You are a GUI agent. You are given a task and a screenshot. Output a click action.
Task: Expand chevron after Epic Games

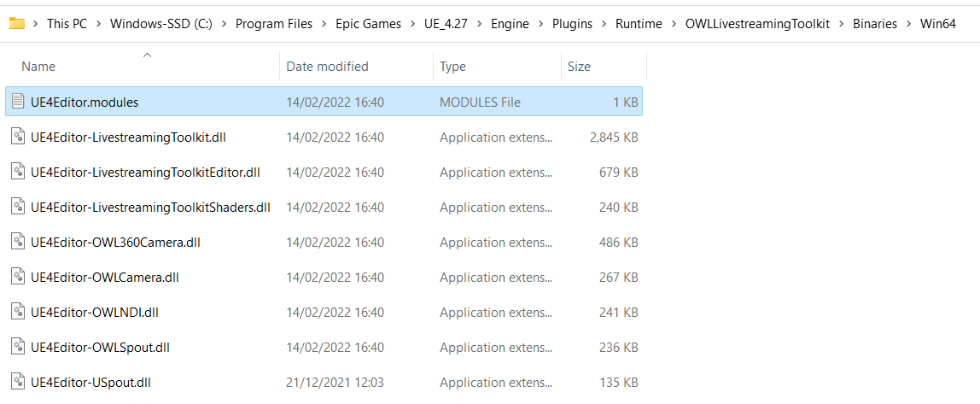click(413, 24)
